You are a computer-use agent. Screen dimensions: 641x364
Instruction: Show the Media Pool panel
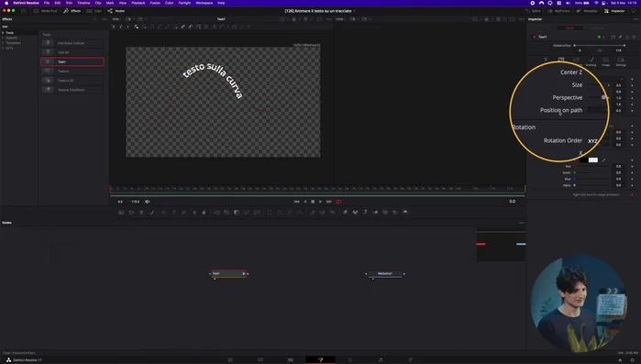click(46, 11)
